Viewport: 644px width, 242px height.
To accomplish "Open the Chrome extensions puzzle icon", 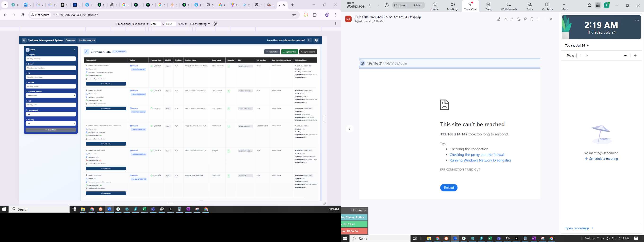I will point(314,15).
